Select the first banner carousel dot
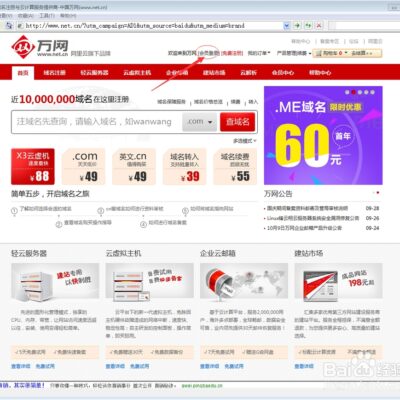Image resolution: width=400 pixels, height=400 pixels. 347,92
